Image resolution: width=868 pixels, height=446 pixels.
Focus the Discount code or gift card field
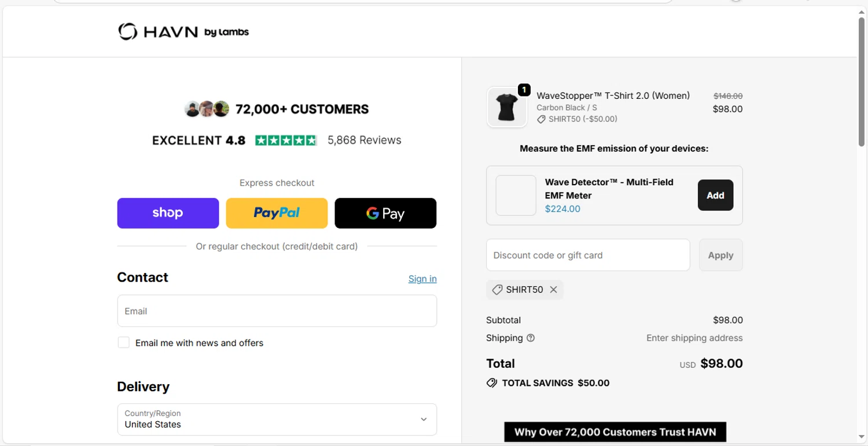coord(588,255)
